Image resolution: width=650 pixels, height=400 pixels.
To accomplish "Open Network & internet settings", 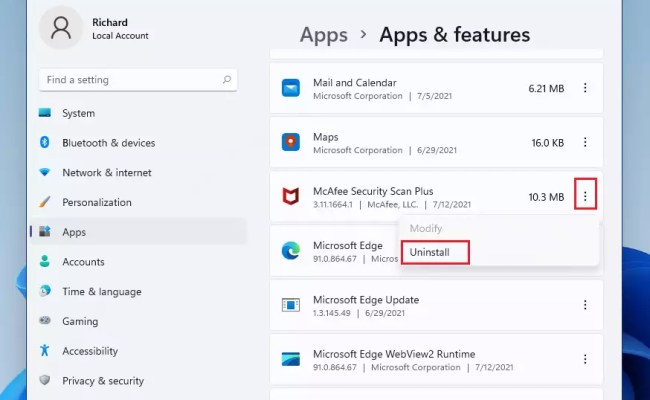I will tap(139, 172).
